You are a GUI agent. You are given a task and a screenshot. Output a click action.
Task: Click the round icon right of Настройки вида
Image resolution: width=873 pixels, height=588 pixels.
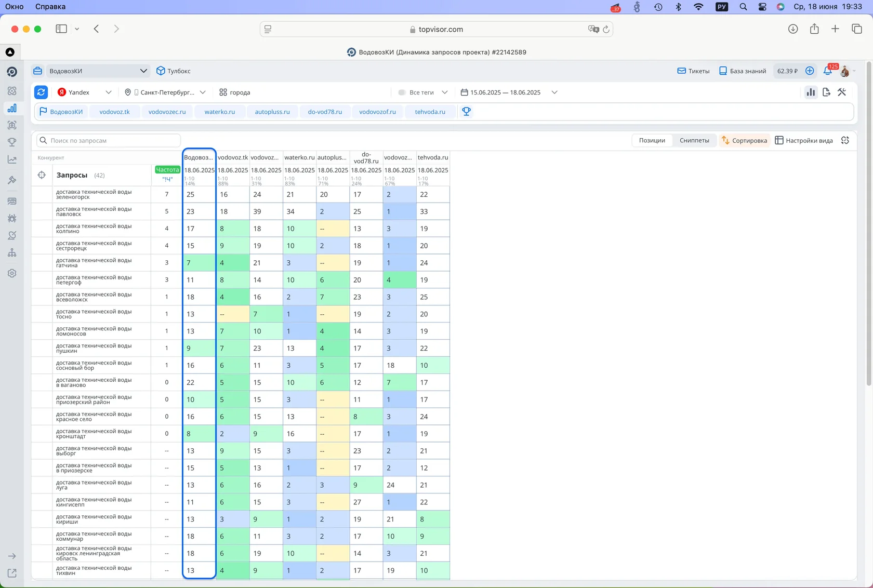845,140
